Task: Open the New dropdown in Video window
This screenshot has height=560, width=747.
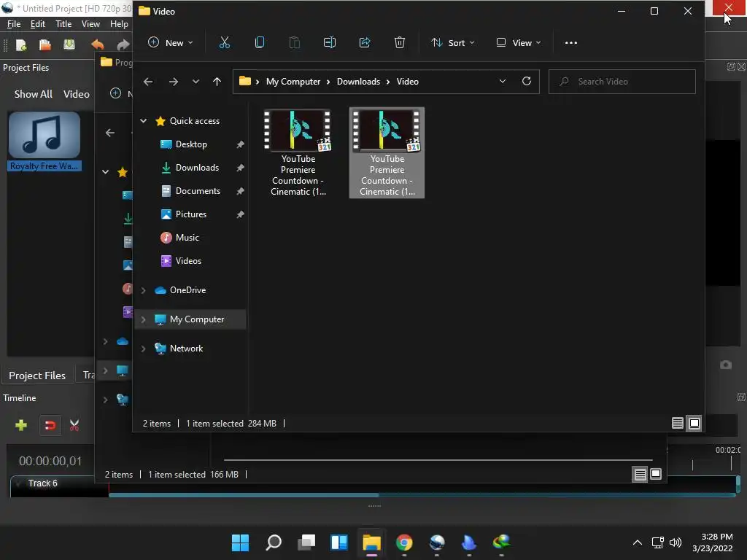Action: click(x=171, y=43)
